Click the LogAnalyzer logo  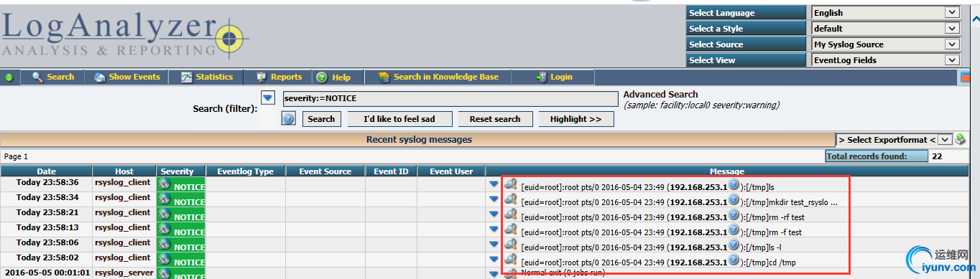tap(125, 36)
